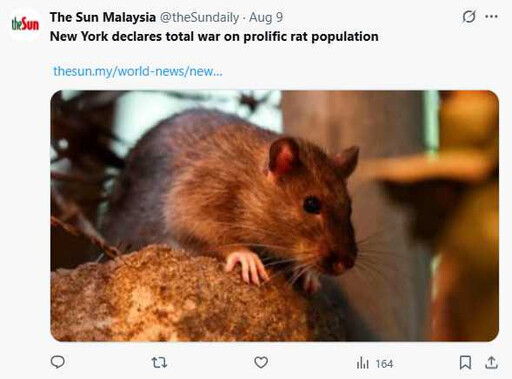Screen dimensions: 512x379
Task: Open the @theSundaily handle
Action: 199,17
